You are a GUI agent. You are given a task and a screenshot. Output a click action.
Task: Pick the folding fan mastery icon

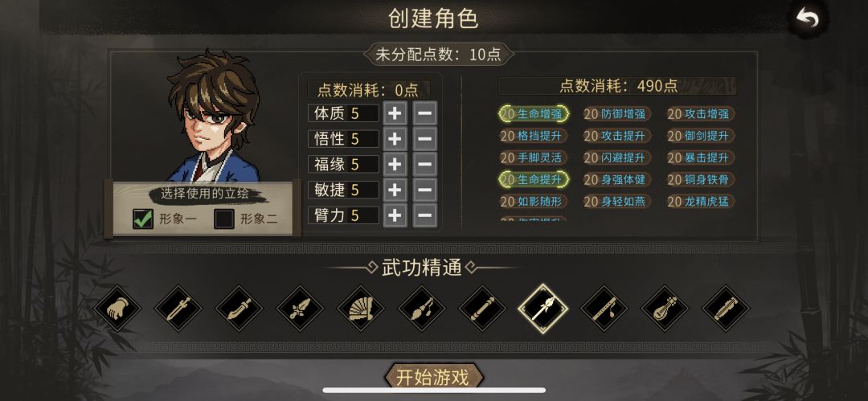[x=361, y=309]
